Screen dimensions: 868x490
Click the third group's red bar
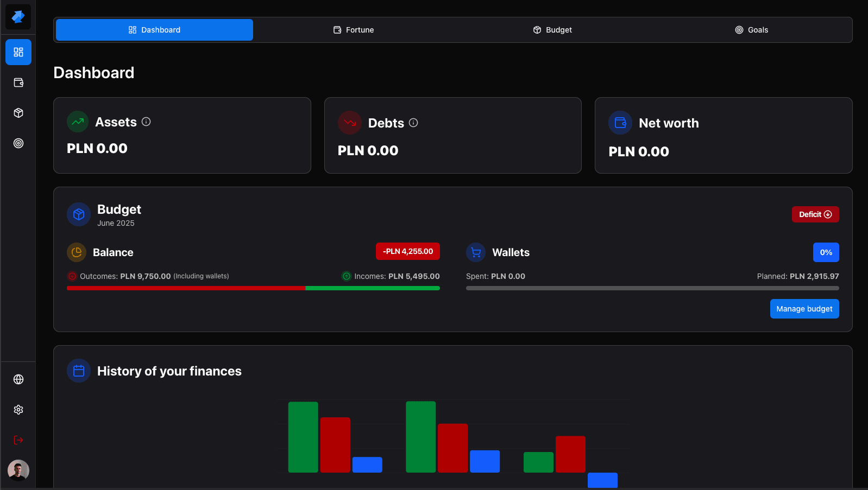[570, 454]
